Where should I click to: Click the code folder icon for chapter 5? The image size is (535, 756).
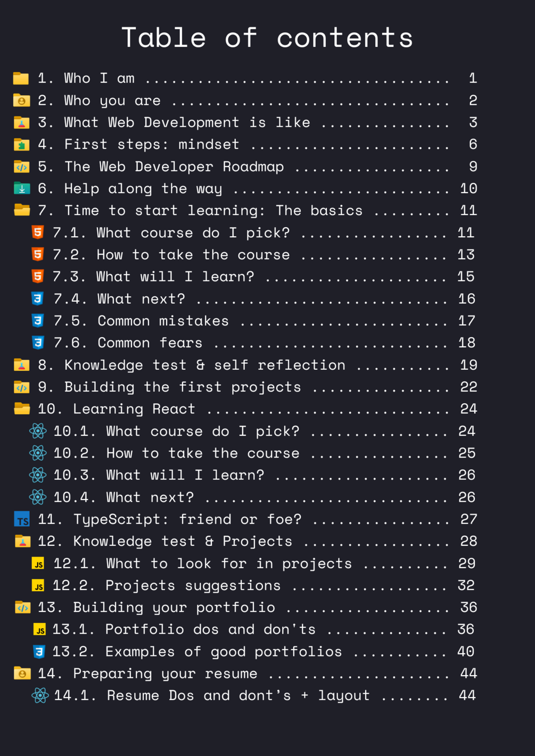point(22,167)
